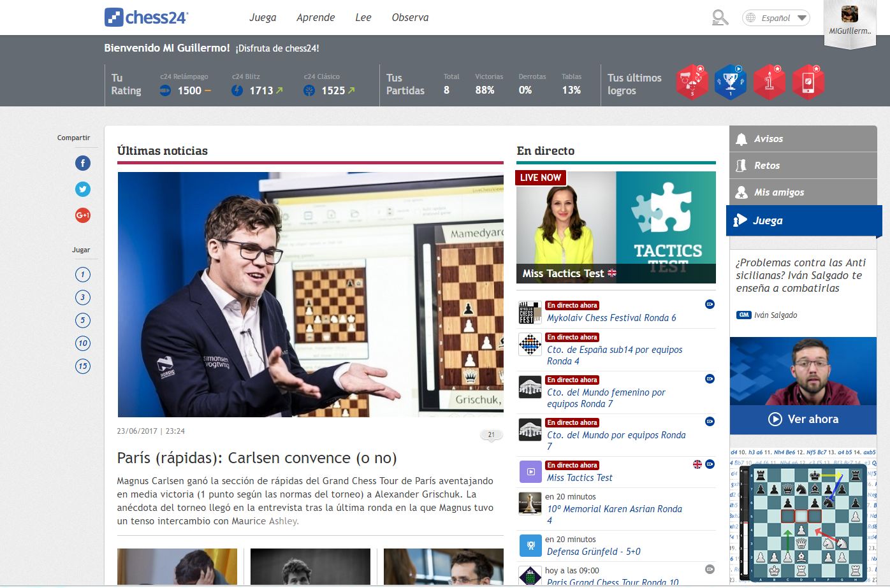The image size is (890, 588).
Task: Open the Español language dropdown
Action: point(775,18)
